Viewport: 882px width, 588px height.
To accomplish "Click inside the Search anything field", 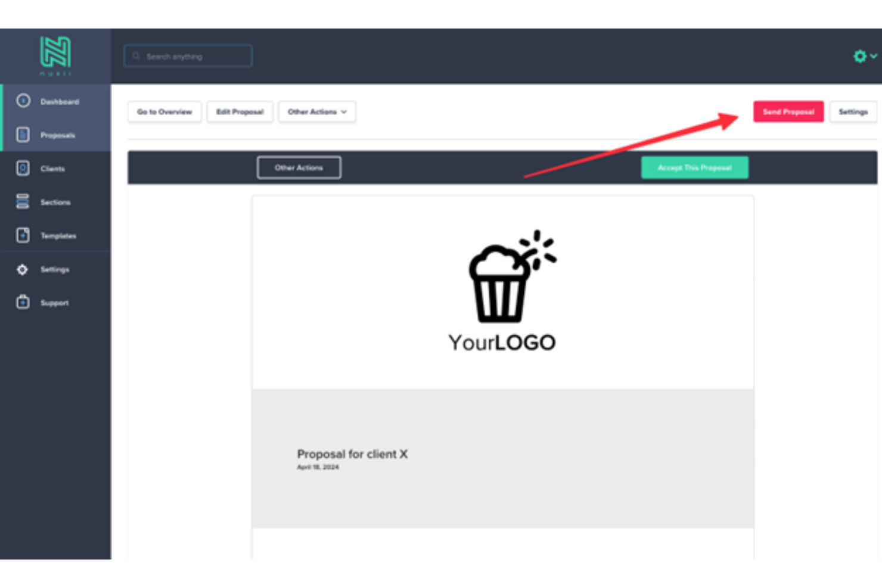I will 188,55.
